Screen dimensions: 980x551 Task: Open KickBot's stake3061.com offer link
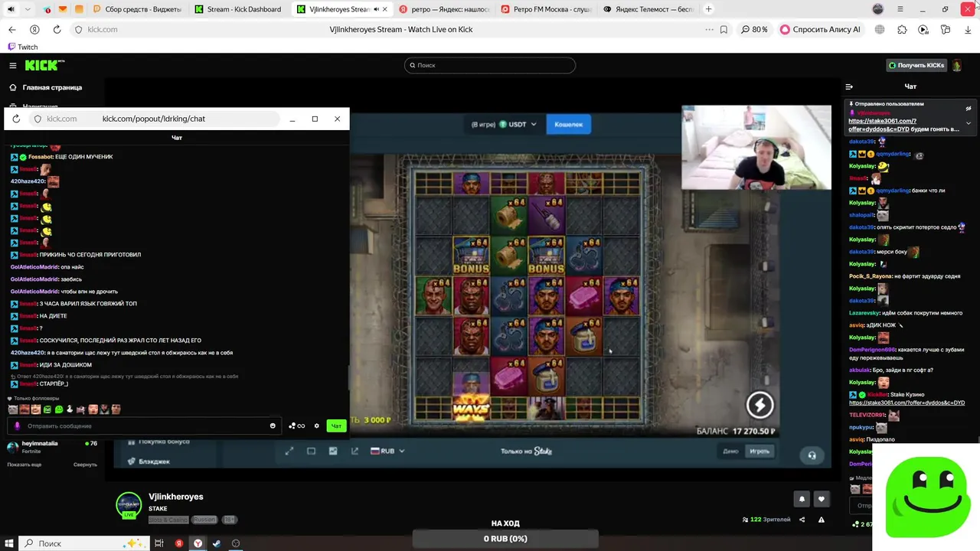906,403
